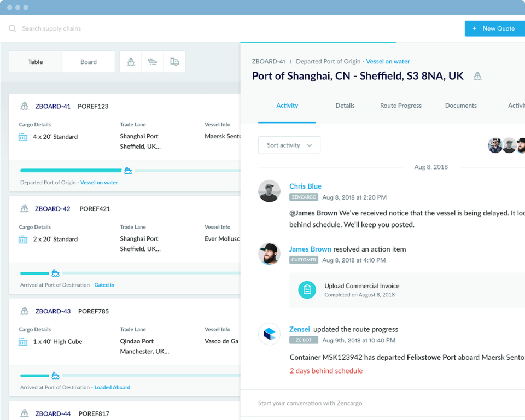Click the ZC BOT badge
This screenshot has height=420, width=525.
click(x=304, y=340)
